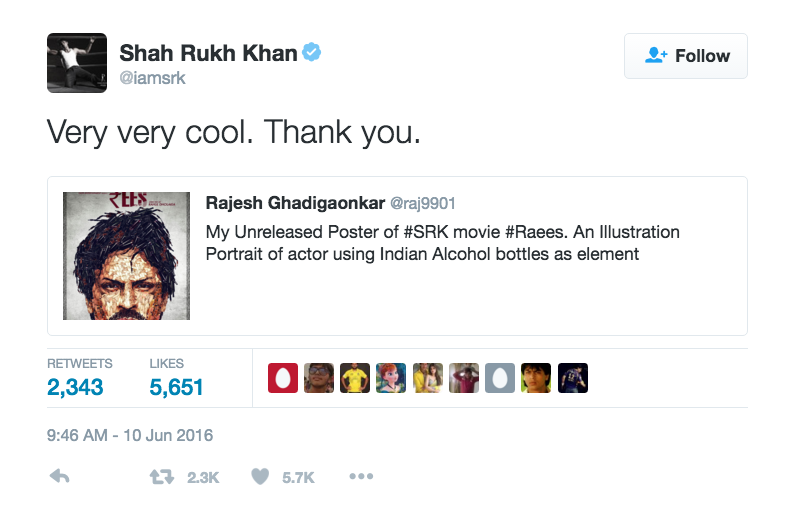This screenshot has width=791, height=521.
Task: Retweet this tweet via retweet icon
Action: pos(161,477)
